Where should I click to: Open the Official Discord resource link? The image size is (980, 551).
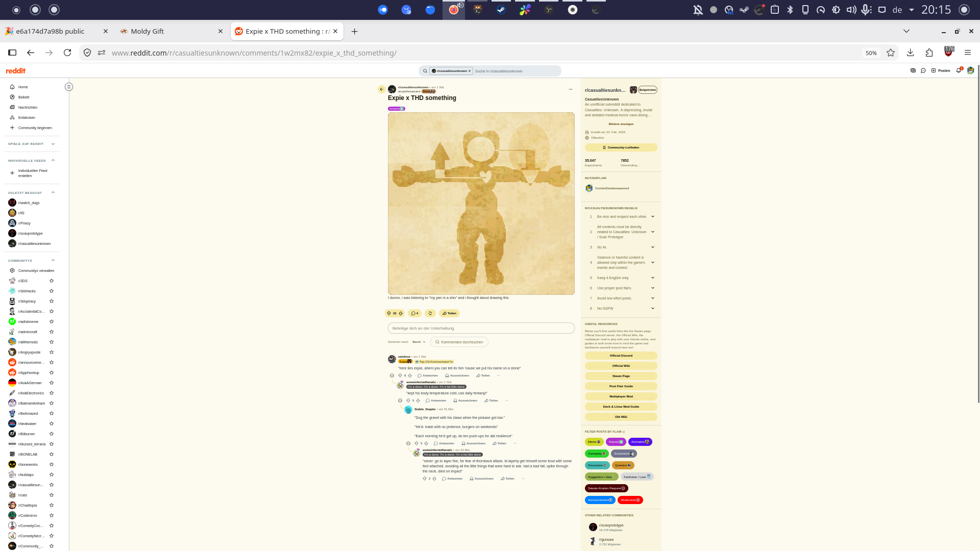(621, 356)
